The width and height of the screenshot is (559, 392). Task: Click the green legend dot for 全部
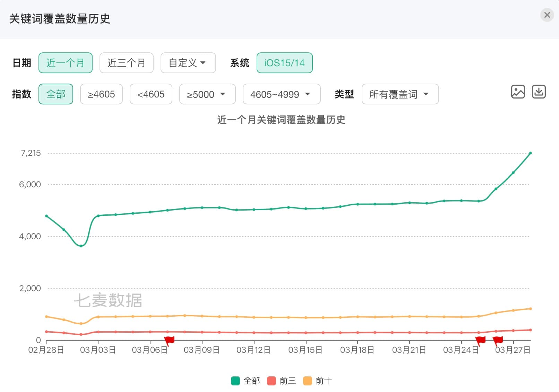click(235, 381)
